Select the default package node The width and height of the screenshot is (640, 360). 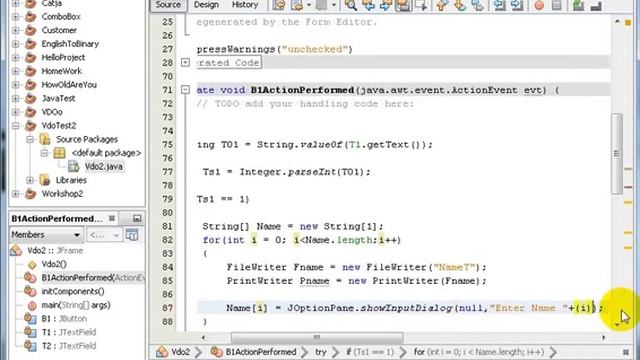point(106,153)
